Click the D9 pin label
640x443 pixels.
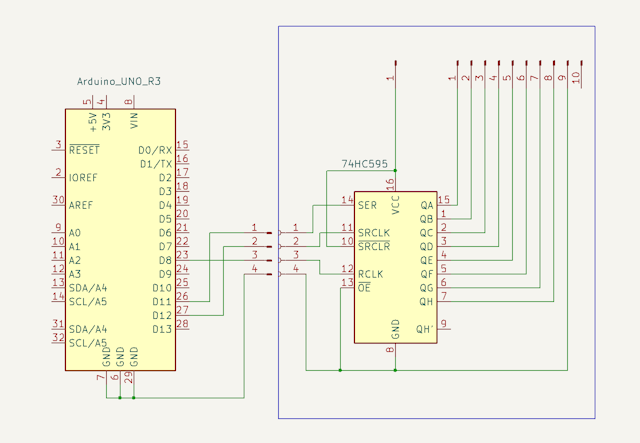(165, 274)
